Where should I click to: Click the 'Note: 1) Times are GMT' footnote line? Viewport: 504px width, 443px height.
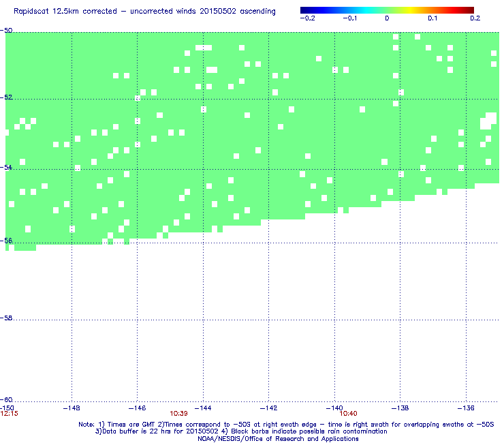pyautogui.click(x=286, y=425)
